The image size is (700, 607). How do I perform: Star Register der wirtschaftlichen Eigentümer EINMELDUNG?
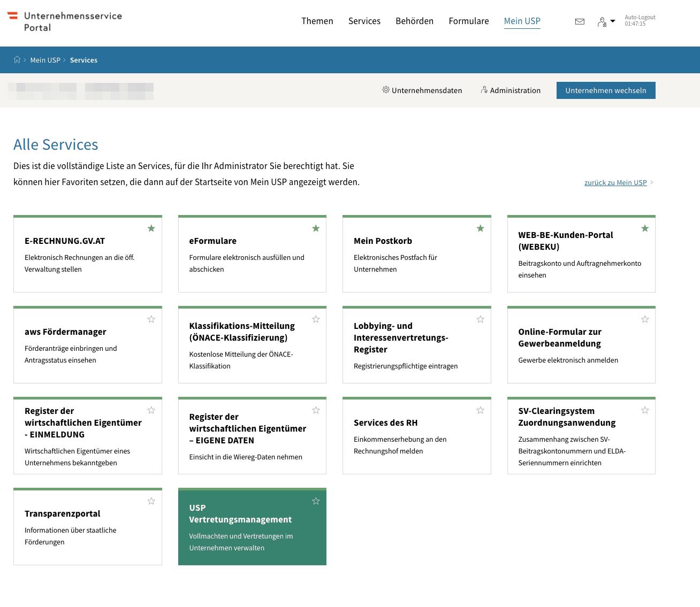(151, 410)
